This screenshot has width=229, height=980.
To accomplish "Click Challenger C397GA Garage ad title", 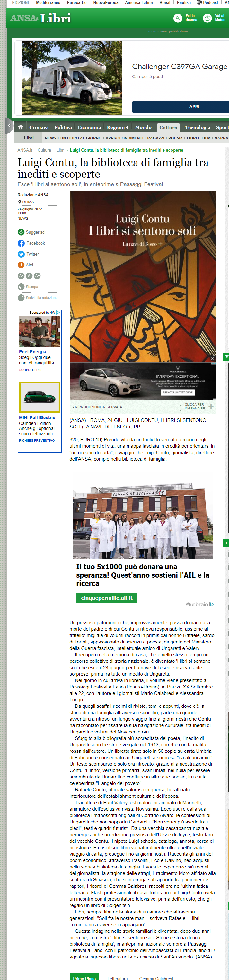I will 180,67.
